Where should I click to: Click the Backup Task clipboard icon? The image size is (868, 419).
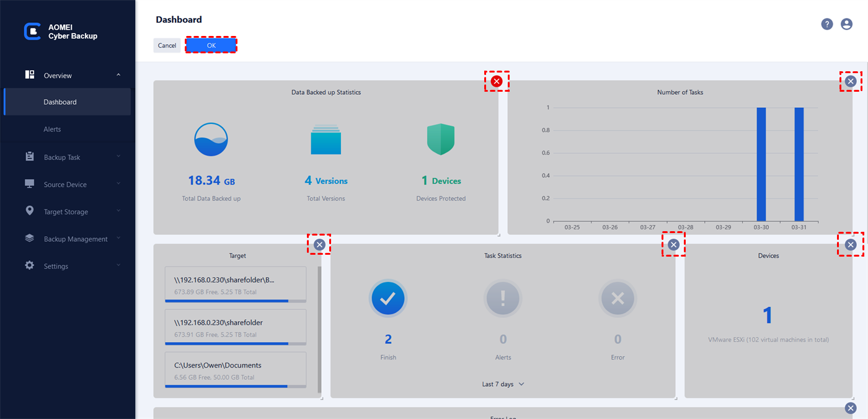[x=30, y=157]
